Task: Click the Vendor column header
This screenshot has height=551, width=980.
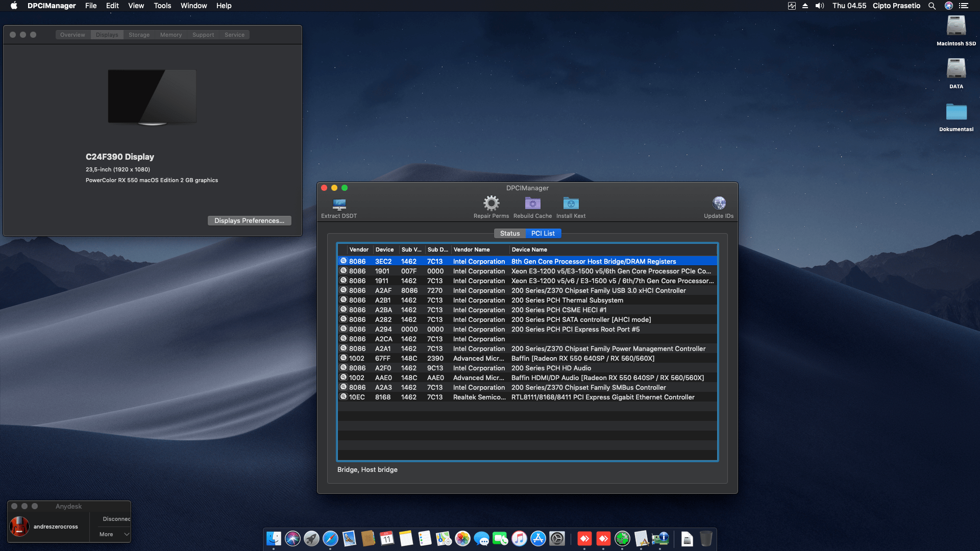Action: 359,249
